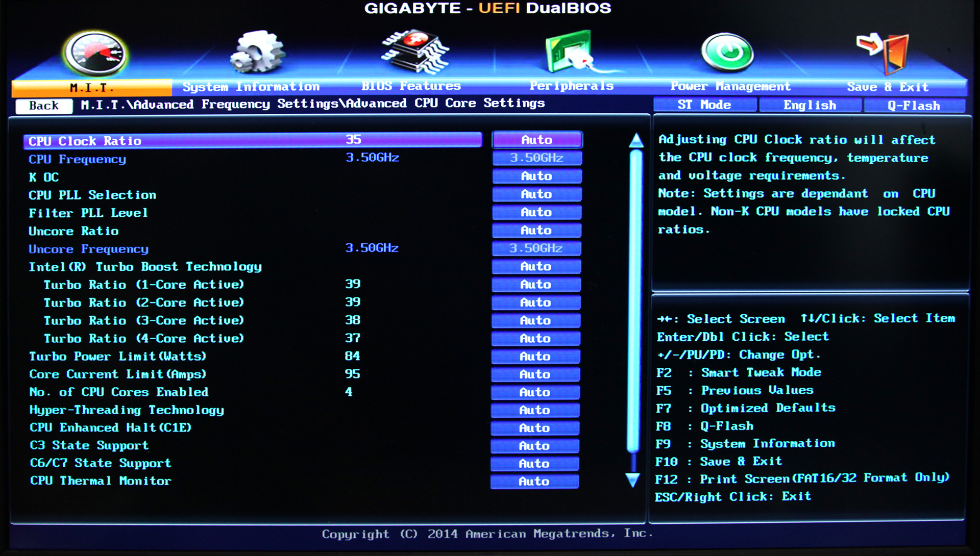This screenshot has width=980, height=556.
Task: Open the M.I.T. speedometer gauge icon
Action: point(95,54)
